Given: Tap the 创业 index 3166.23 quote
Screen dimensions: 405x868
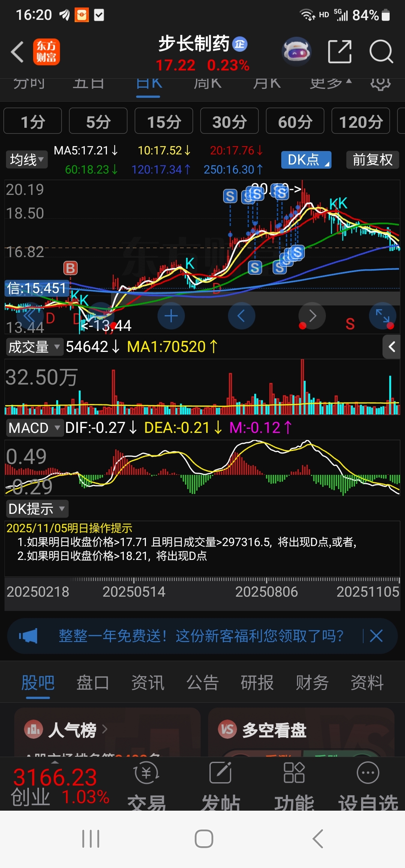Looking at the screenshot, I should tap(55, 777).
